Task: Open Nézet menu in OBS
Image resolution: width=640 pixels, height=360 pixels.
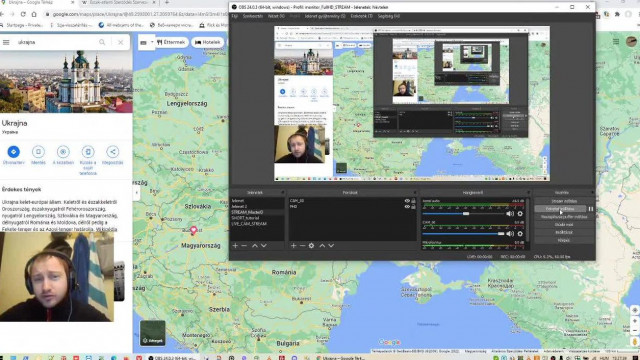Action: 276,16
